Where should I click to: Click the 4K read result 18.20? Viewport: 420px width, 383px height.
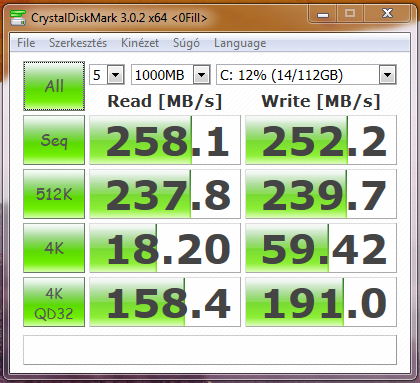point(165,248)
